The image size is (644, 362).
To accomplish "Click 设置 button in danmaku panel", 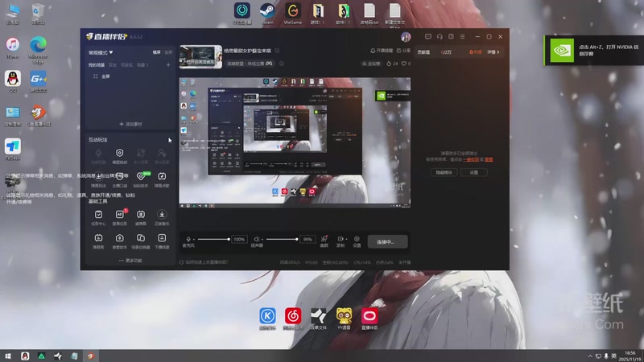I will tap(474, 172).
